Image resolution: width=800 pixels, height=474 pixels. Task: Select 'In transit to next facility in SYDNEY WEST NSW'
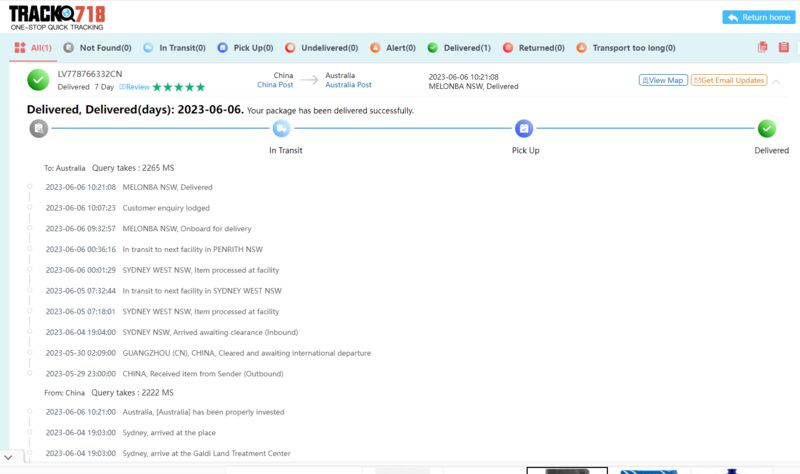click(163, 291)
